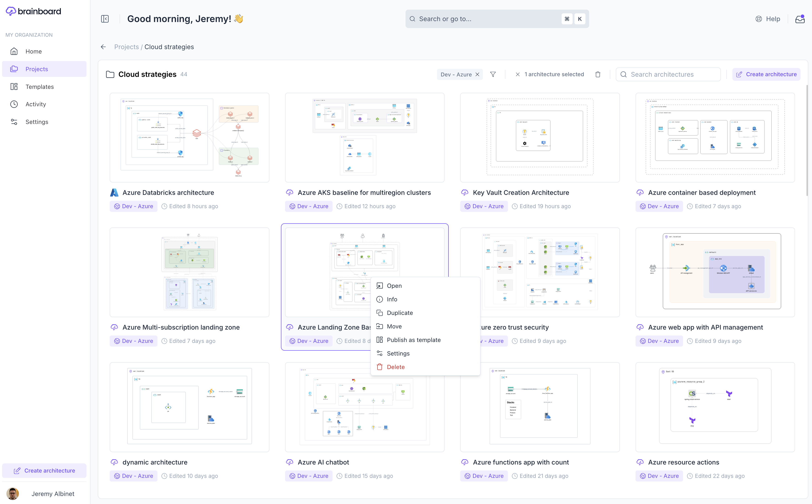Open Templates in the sidebar
Screen dimensions: 812x504
click(39, 87)
